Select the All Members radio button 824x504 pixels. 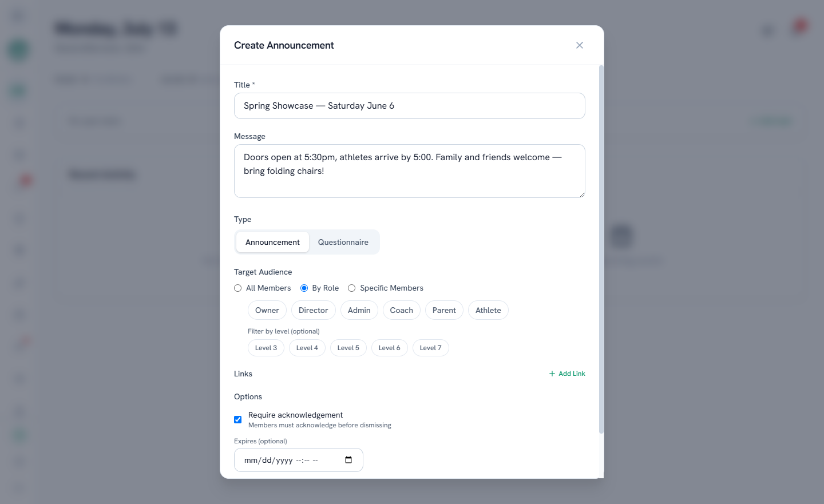tap(238, 288)
